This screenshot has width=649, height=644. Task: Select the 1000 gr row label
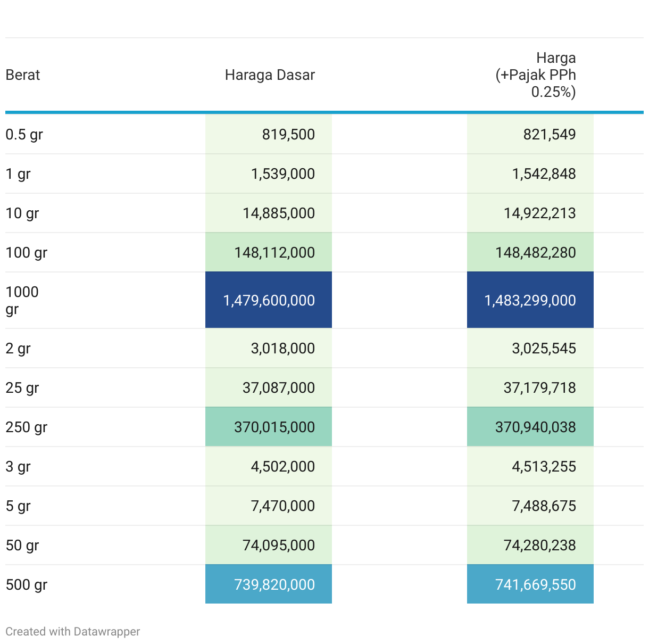(x=22, y=300)
